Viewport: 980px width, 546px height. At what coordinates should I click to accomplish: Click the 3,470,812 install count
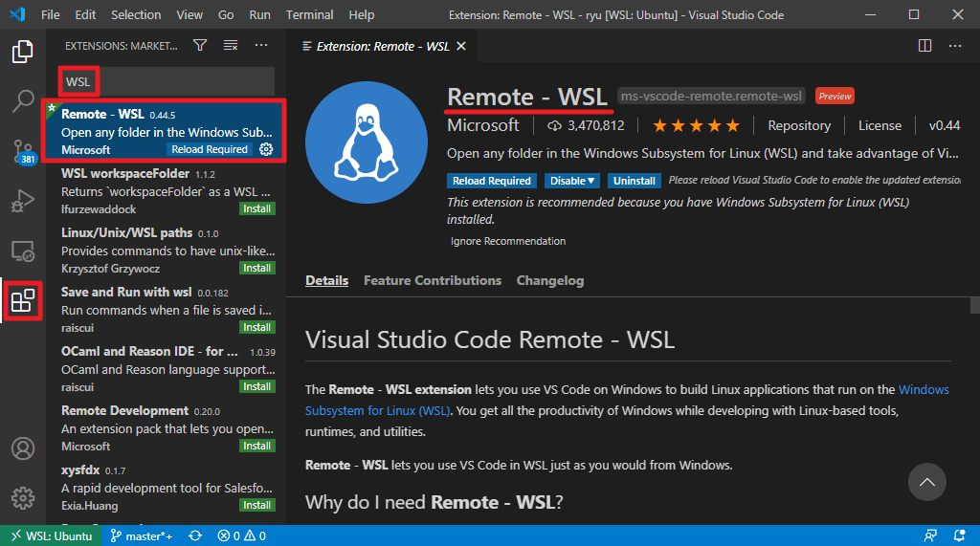pos(587,125)
